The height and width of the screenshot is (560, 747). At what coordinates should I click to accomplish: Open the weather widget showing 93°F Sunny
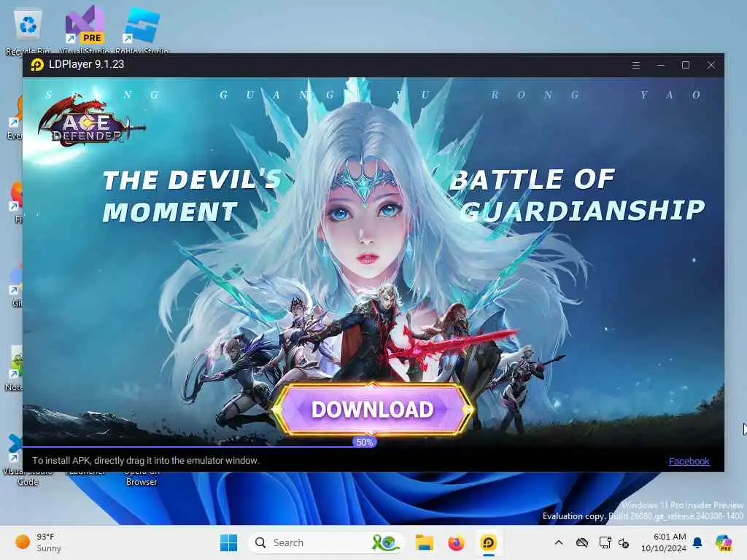pos(39,542)
